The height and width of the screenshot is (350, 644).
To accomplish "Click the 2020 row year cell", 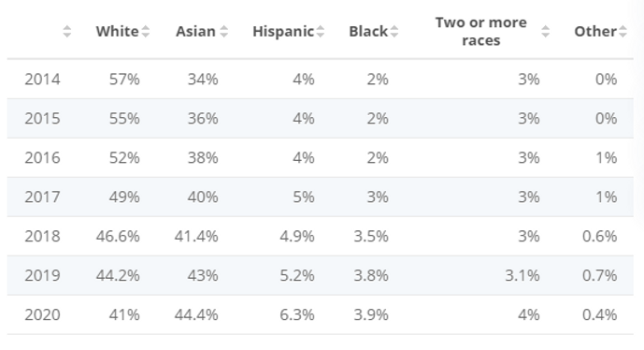I will [42, 314].
